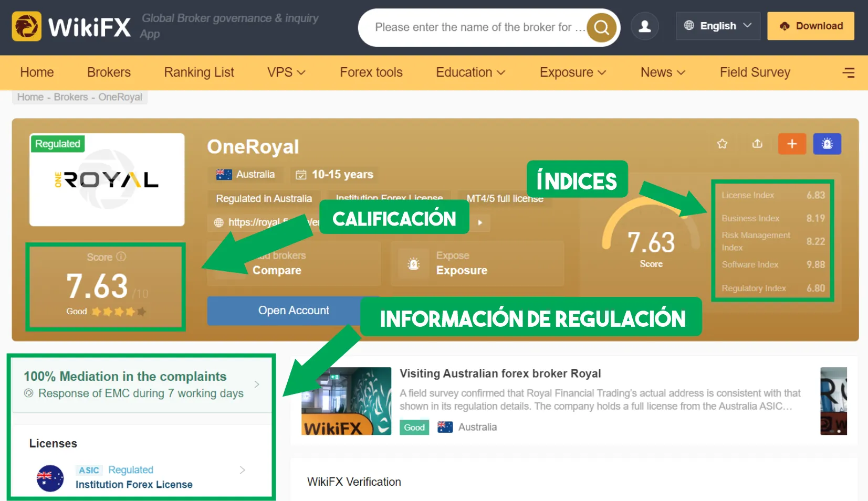Click the WikiFX logo icon

[x=26, y=26]
